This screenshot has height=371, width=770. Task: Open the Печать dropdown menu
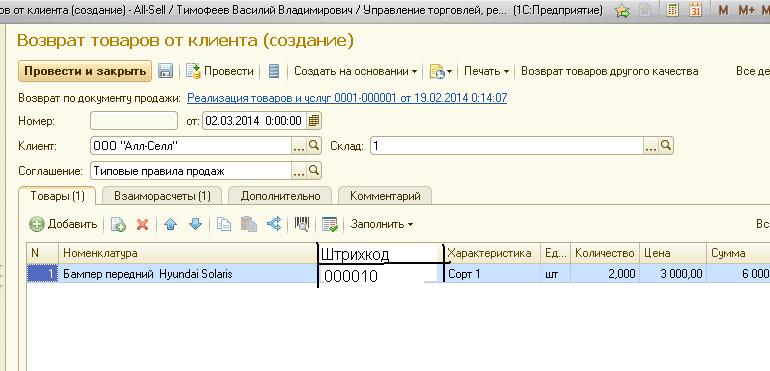click(x=486, y=71)
